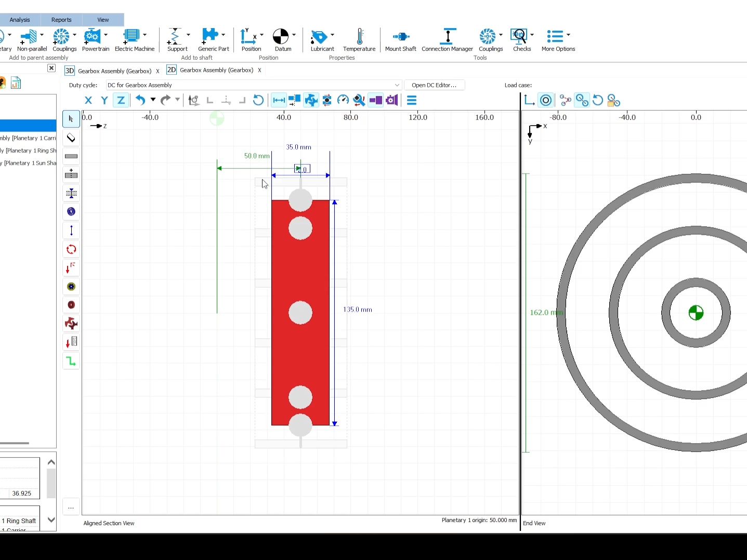Expand the undo history dropdown arrow
The width and height of the screenshot is (747, 560).
coord(153,100)
